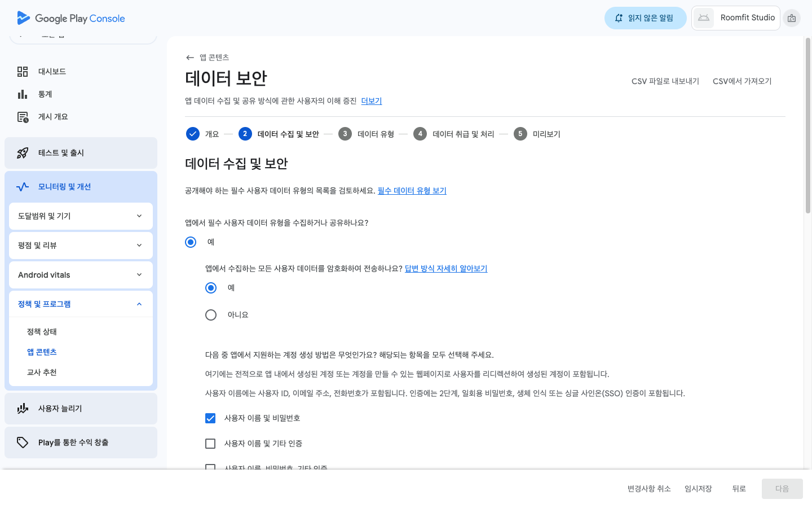The width and height of the screenshot is (812, 508).
Task: Click the Google Play Console logo
Action: pyautogui.click(x=71, y=18)
